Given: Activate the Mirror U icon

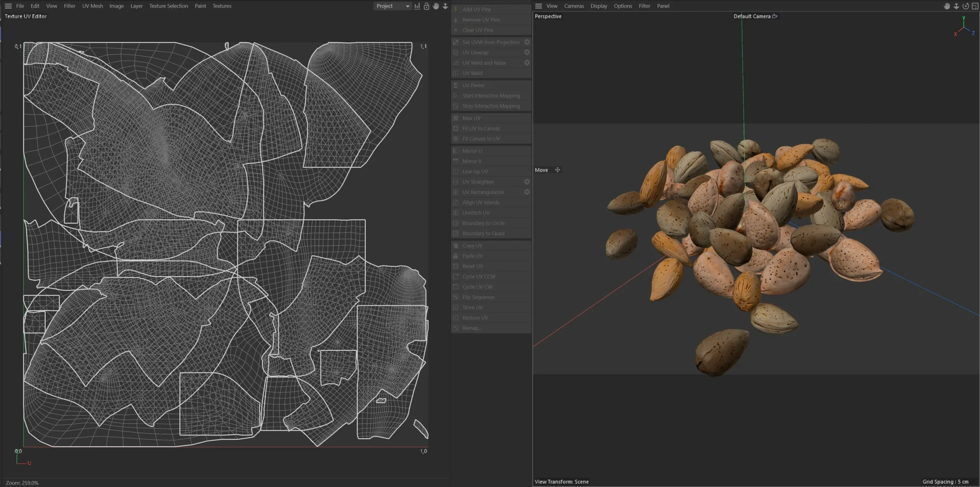Looking at the screenshot, I should coord(456,151).
